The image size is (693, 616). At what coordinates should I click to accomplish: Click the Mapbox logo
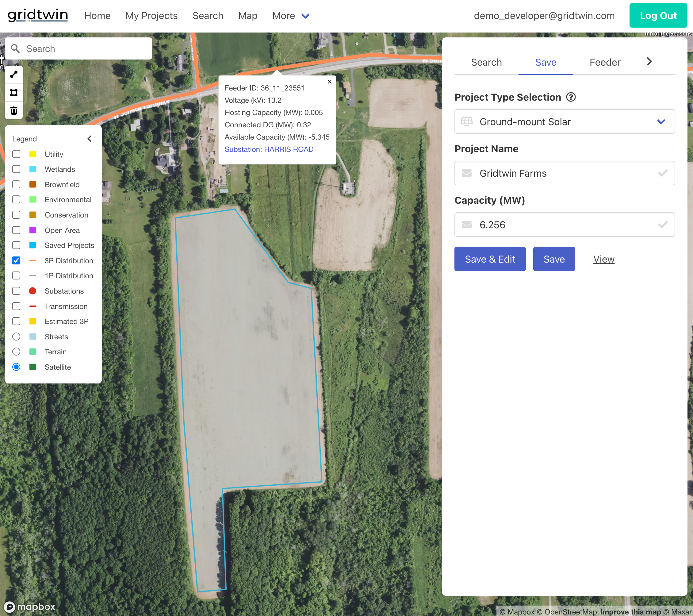click(30, 607)
